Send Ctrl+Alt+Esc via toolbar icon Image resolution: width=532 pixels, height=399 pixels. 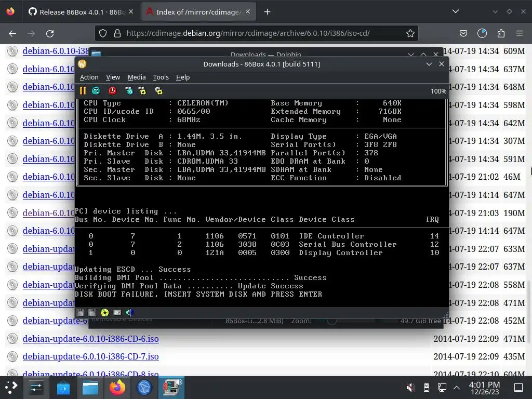click(142, 91)
